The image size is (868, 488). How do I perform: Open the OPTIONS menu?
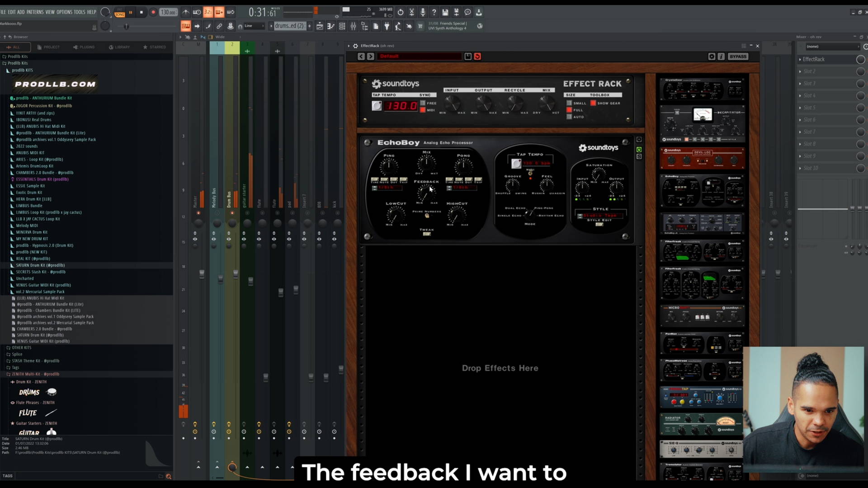pos(64,12)
